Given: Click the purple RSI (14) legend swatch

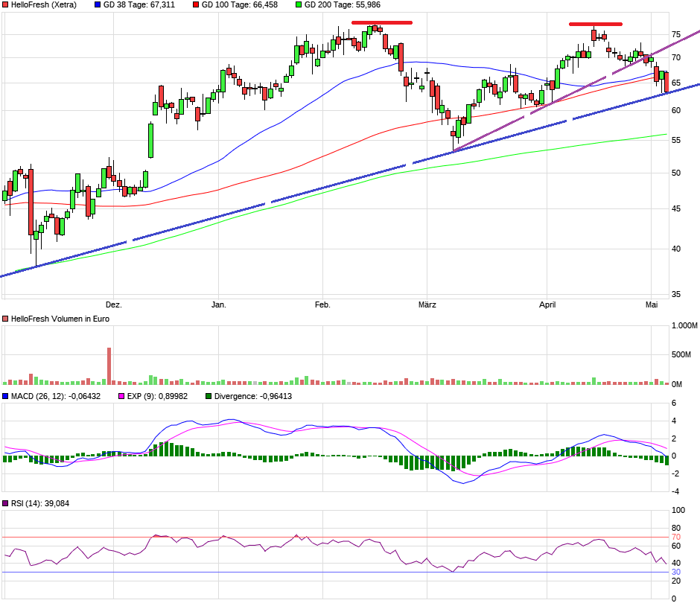Looking at the screenshot, I should pyautogui.click(x=5, y=503).
